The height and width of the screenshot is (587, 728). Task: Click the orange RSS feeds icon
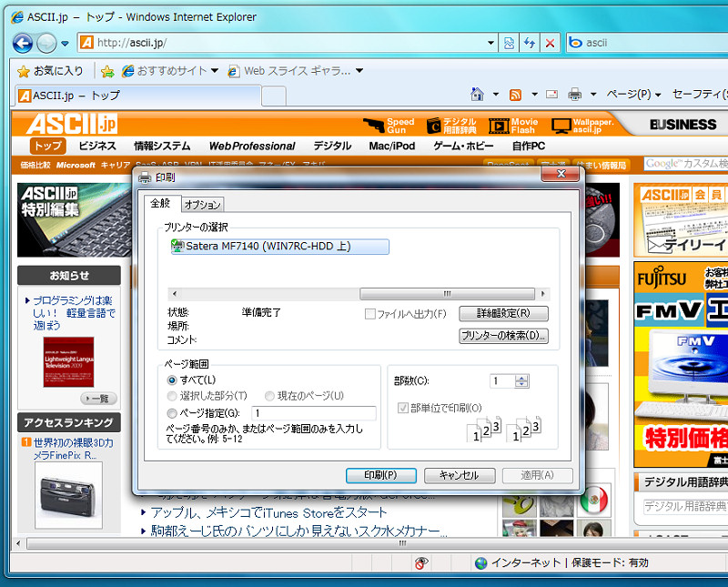[515, 95]
